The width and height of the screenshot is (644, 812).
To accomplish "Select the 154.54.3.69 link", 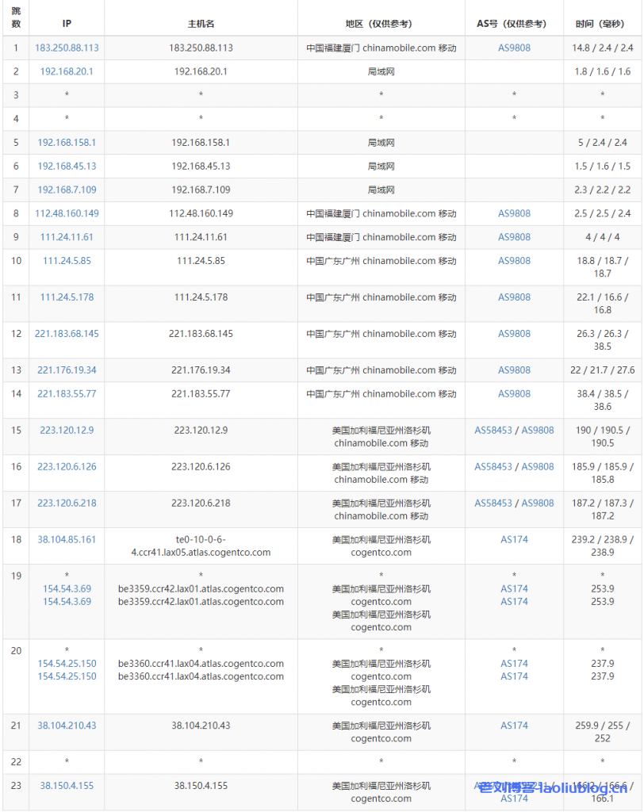I will [x=66, y=589].
